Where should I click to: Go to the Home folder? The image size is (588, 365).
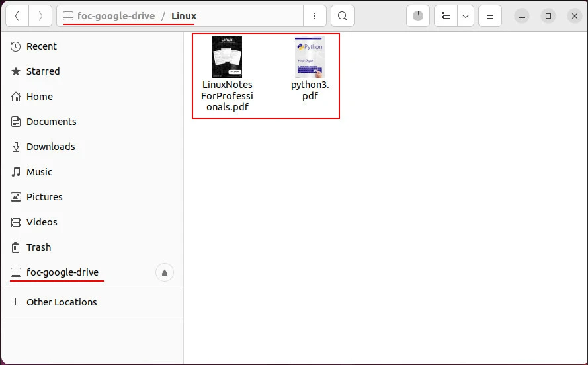tap(39, 97)
